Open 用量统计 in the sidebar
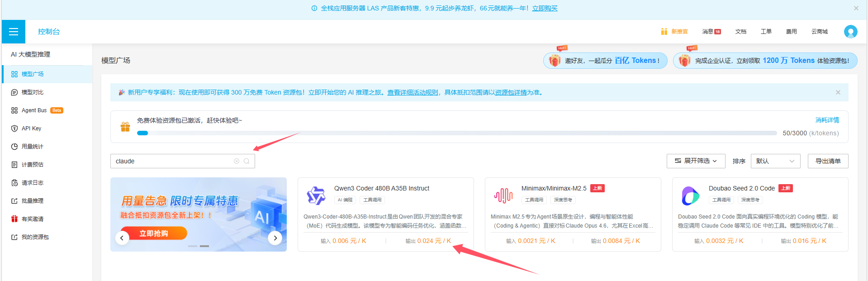The height and width of the screenshot is (281, 868). pyautogui.click(x=47, y=147)
